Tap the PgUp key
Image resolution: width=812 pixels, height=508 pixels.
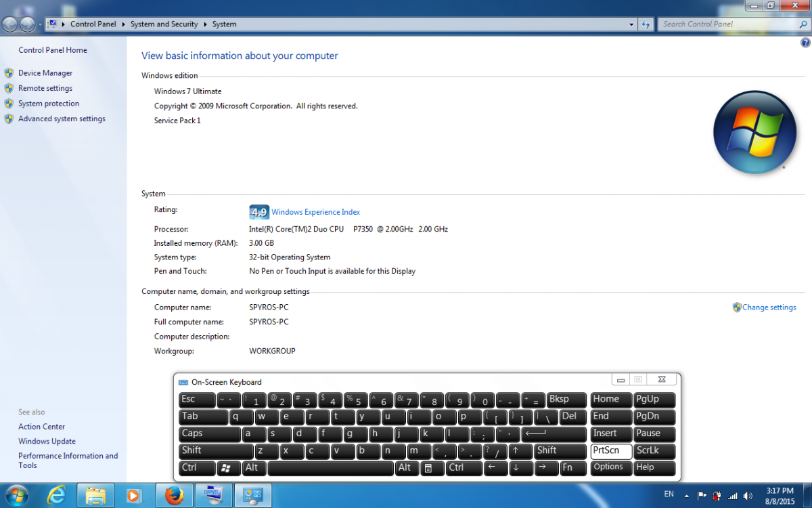click(x=654, y=400)
